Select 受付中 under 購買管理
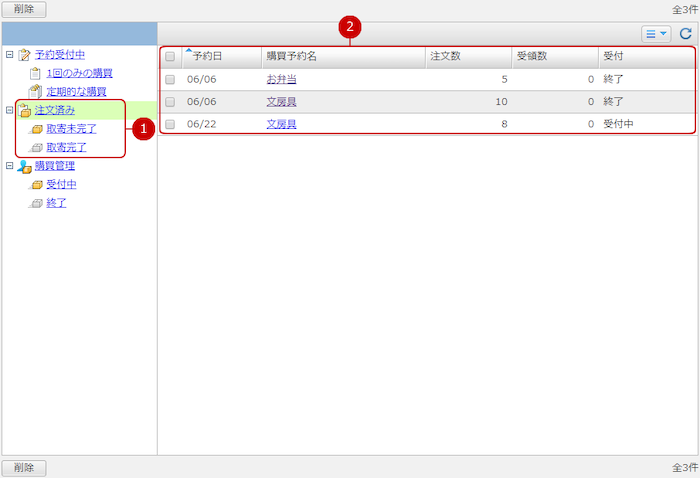The width and height of the screenshot is (700, 478). [61, 185]
